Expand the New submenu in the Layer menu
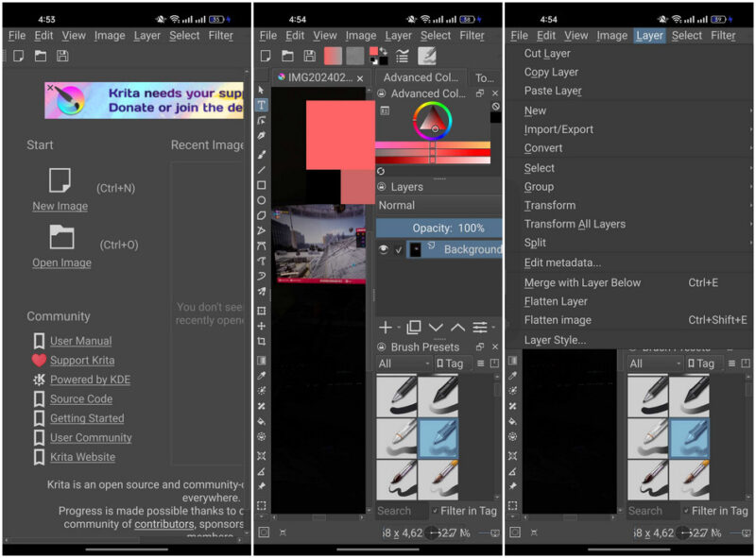The width and height of the screenshot is (756, 558). pyautogui.click(x=535, y=110)
